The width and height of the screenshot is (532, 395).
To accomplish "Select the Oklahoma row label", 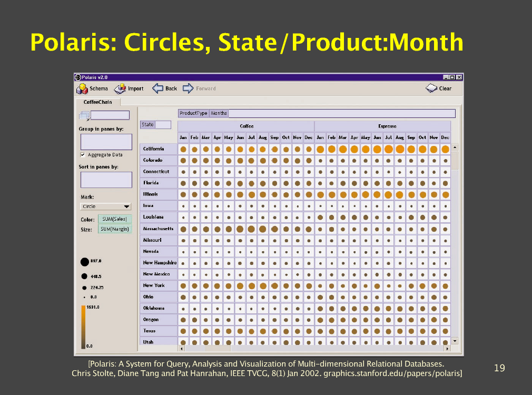I will coord(159,309).
